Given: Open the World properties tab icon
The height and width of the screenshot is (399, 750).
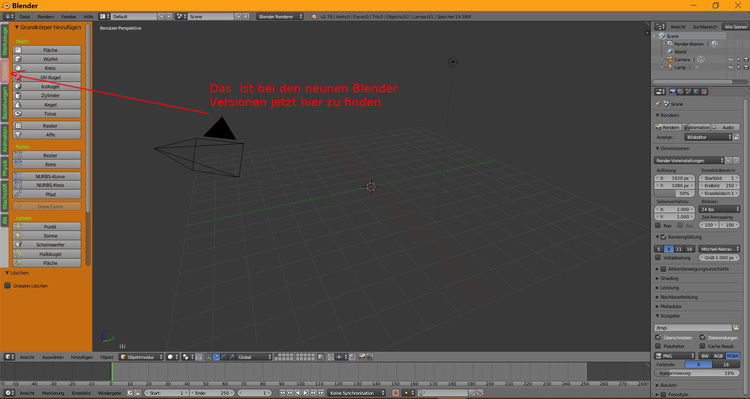Looking at the screenshot, I should tap(696, 92).
